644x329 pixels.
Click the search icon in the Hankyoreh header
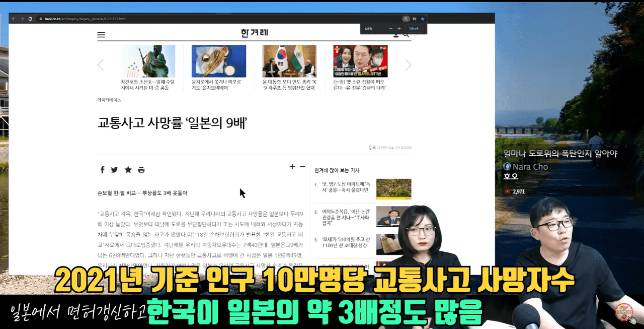(406, 35)
